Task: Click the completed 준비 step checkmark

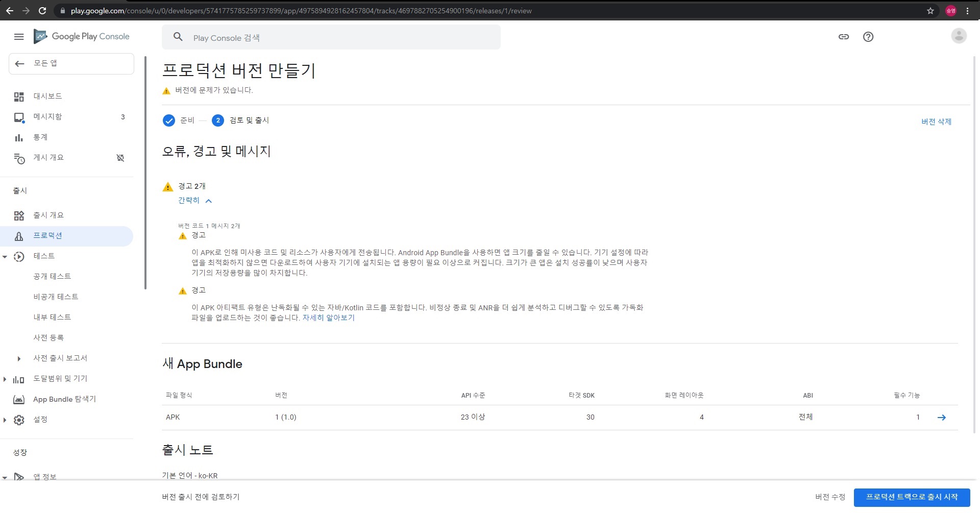Action: (x=169, y=120)
